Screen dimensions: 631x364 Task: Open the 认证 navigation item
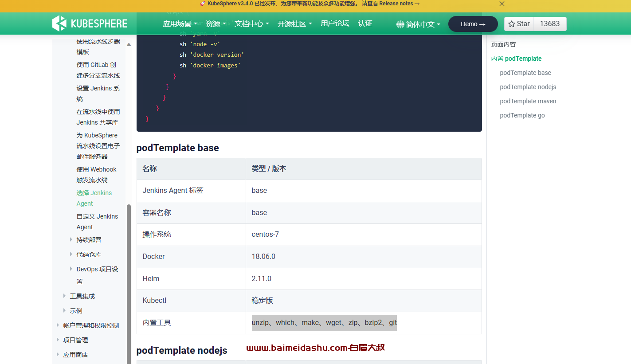click(365, 23)
